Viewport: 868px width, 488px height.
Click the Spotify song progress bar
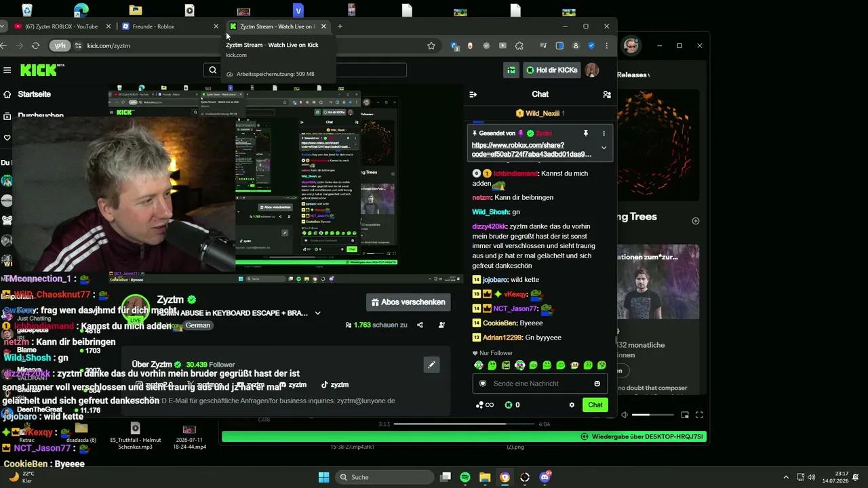[x=464, y=424]
